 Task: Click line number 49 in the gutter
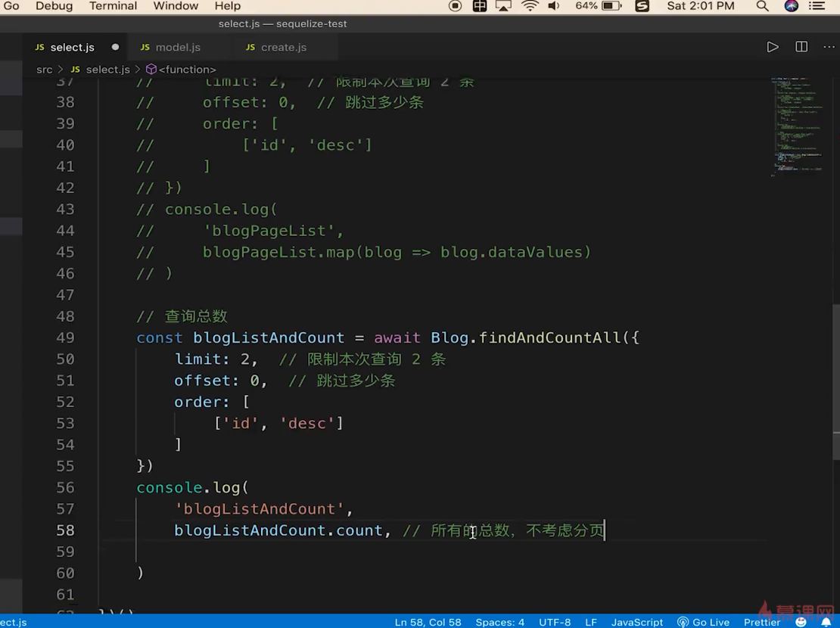[65, 337]
